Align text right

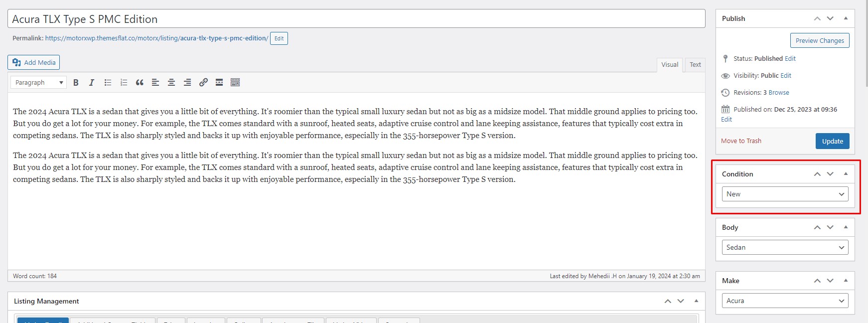pos(187,83)
